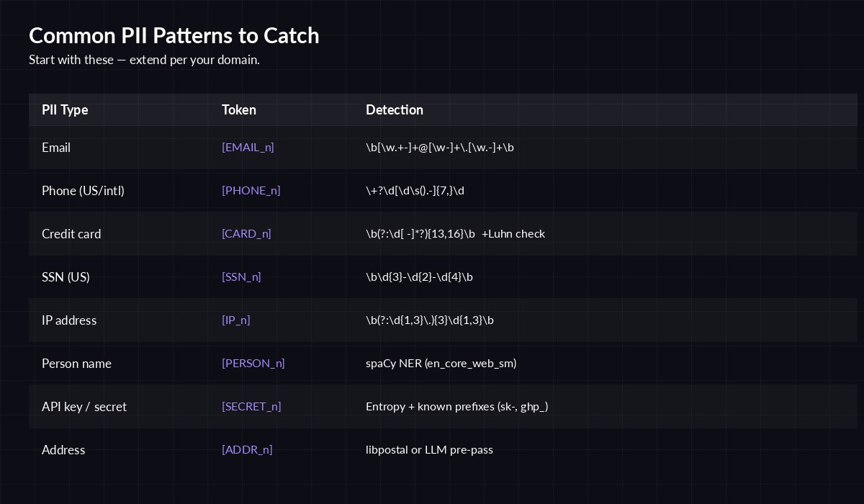This screenshot has height=504, width=864.
Task: Click the PII Type column header
Action: (x=65, y=110)
